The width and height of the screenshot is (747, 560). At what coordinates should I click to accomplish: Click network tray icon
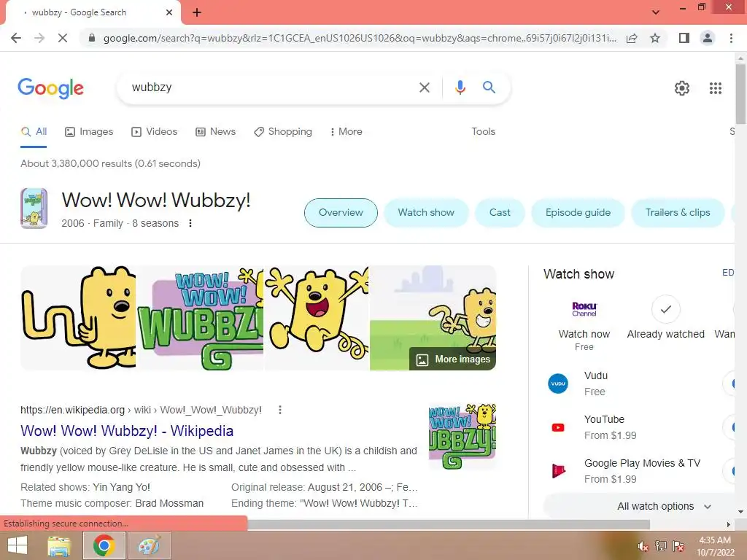tap(661, 545)
